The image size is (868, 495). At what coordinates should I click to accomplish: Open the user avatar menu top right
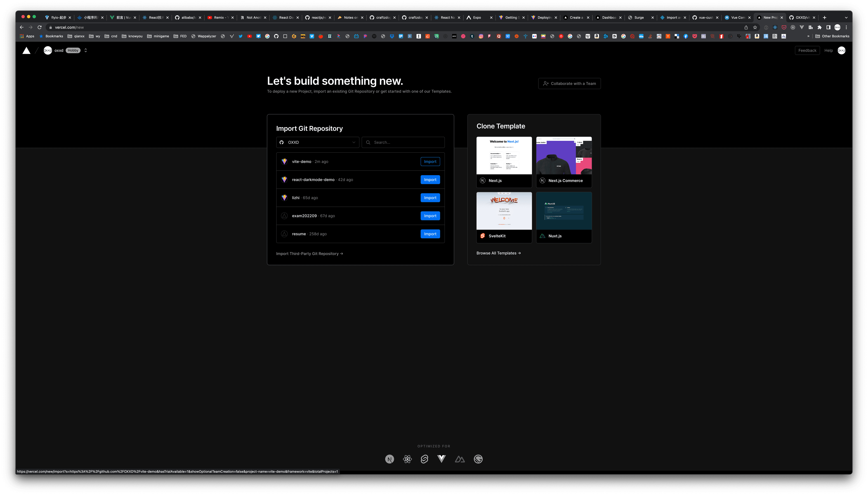point(841,50)
